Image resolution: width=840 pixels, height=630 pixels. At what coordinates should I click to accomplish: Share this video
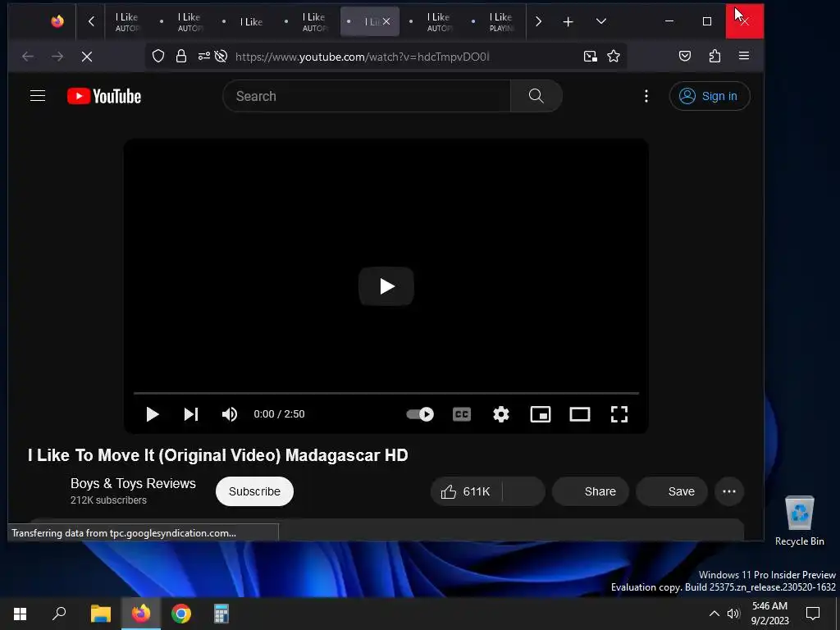pyautogui.click(x=591, y=491)
